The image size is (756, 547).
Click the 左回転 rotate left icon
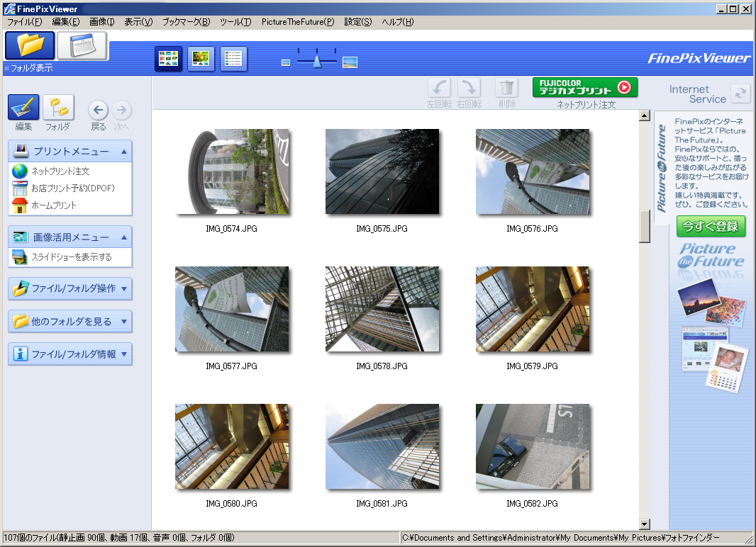pos(438,88)
